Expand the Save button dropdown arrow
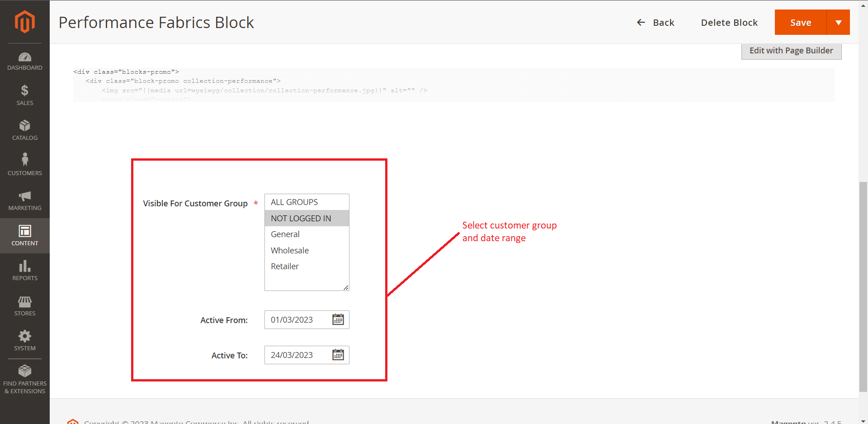 coord(840,22)
